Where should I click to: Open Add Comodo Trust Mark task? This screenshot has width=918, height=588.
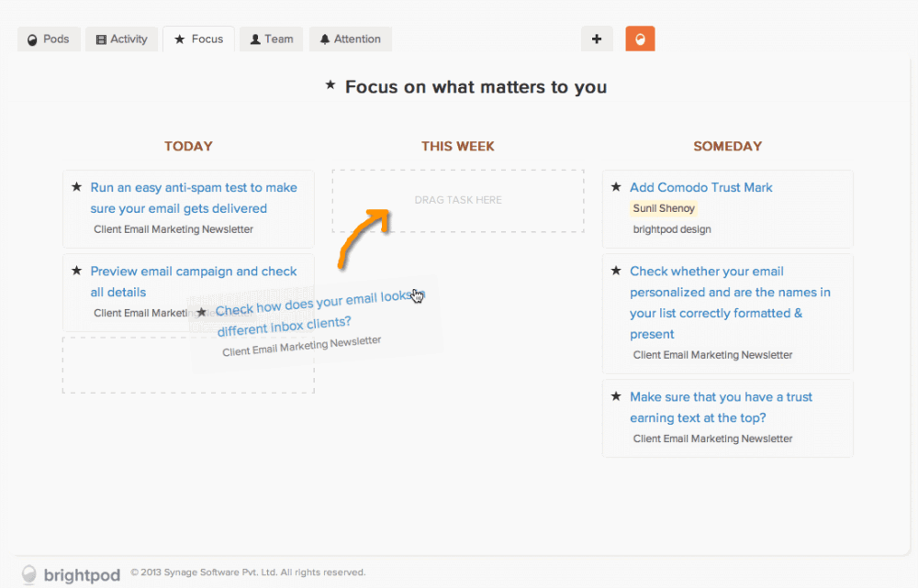point(700,187)
